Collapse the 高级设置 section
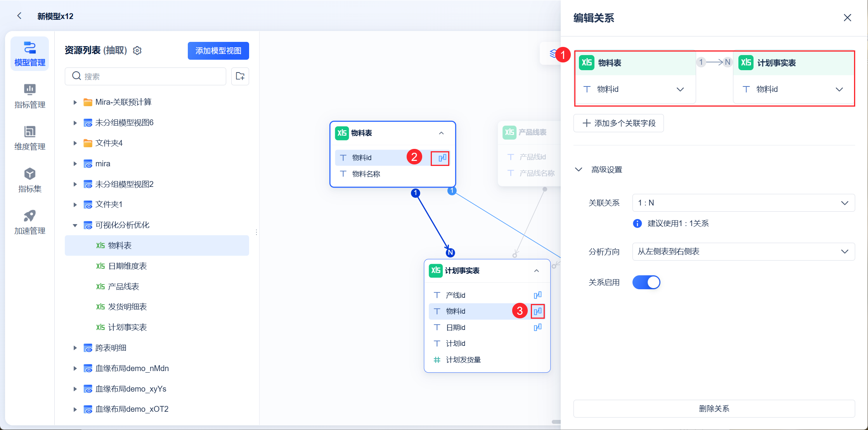This screenshot has height=430, width=868. pyautogui.click(x=579, y=169)
